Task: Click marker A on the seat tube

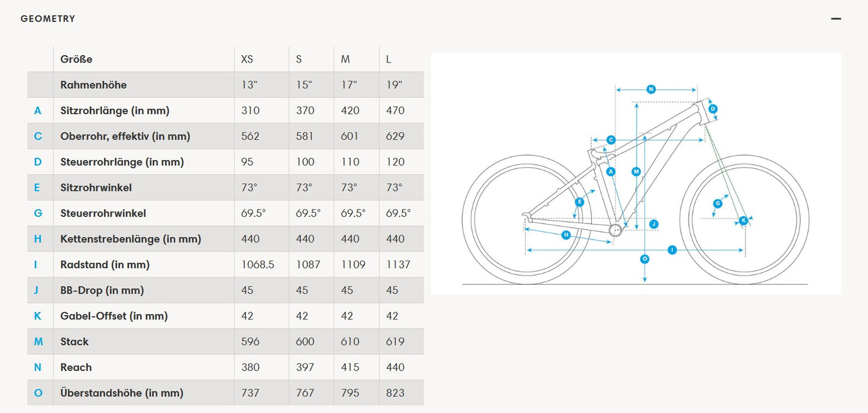Action: point(612,172)
